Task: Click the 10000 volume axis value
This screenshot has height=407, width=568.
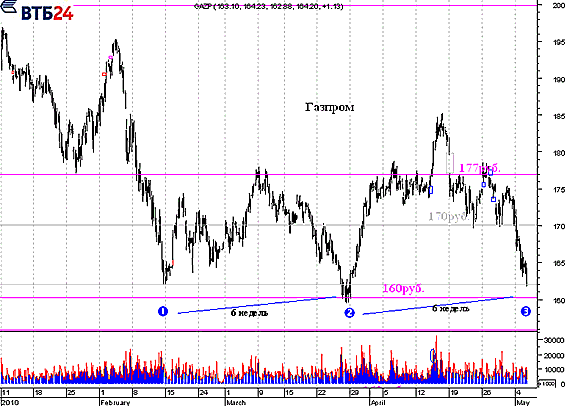Action: pyautogui.click(x=554, y=370)
